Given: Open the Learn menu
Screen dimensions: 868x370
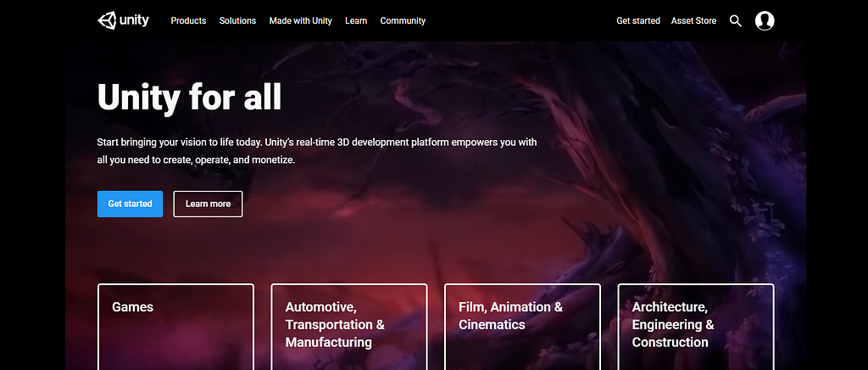Looking at the screenshot, I should [x=356, y=21].
